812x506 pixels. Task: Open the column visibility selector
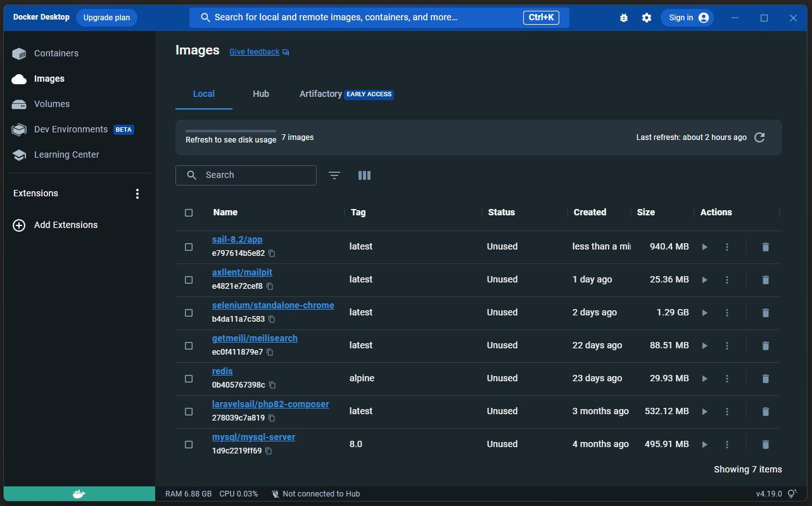pyautogui.click(x=364, y=175)
